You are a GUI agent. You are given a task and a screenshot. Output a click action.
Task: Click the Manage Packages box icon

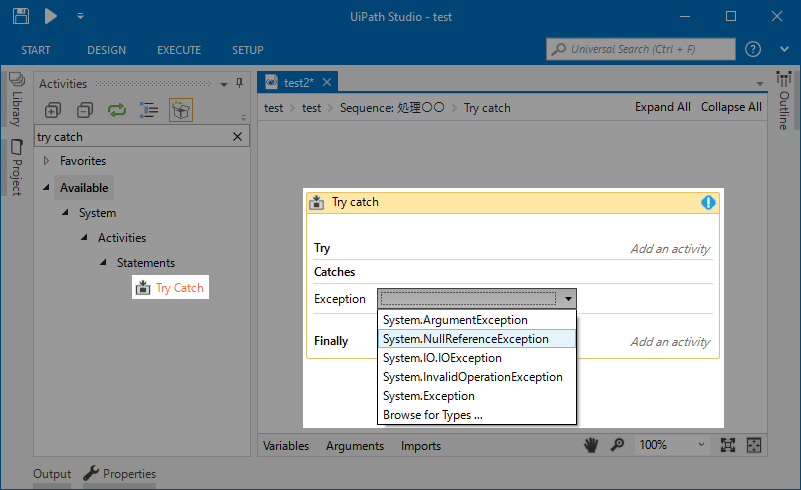181,110
